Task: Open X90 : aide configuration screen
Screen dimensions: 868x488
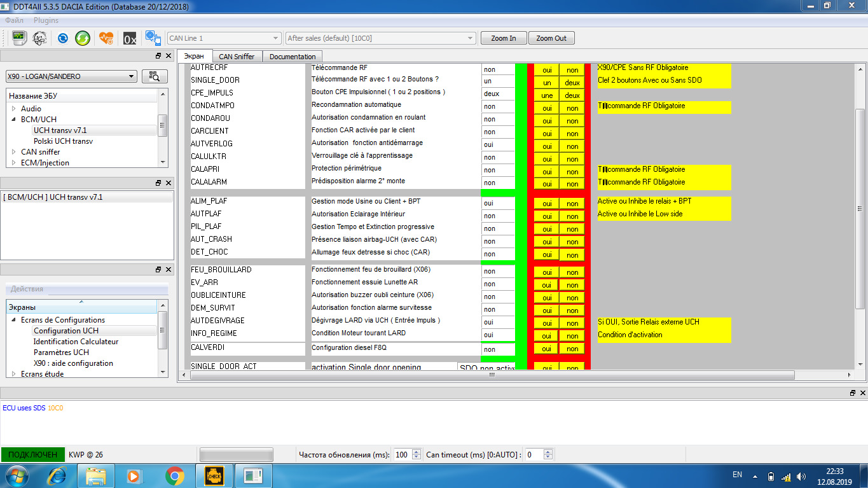Action: tap(73, 363)
